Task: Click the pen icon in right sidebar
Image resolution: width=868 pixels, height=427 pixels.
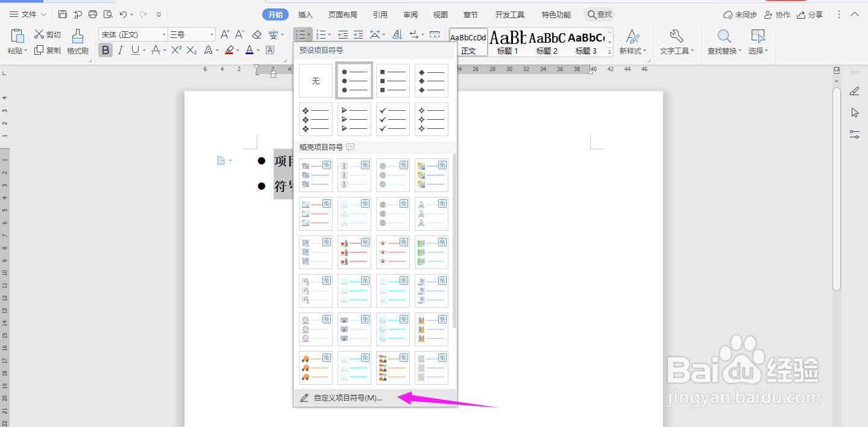Action: tap(855, 91)
